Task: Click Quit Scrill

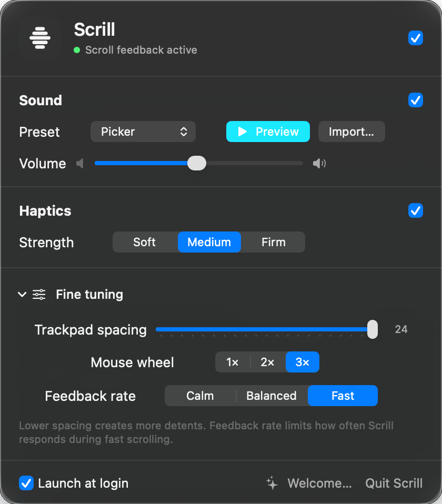Action: (x=394, y=483)
